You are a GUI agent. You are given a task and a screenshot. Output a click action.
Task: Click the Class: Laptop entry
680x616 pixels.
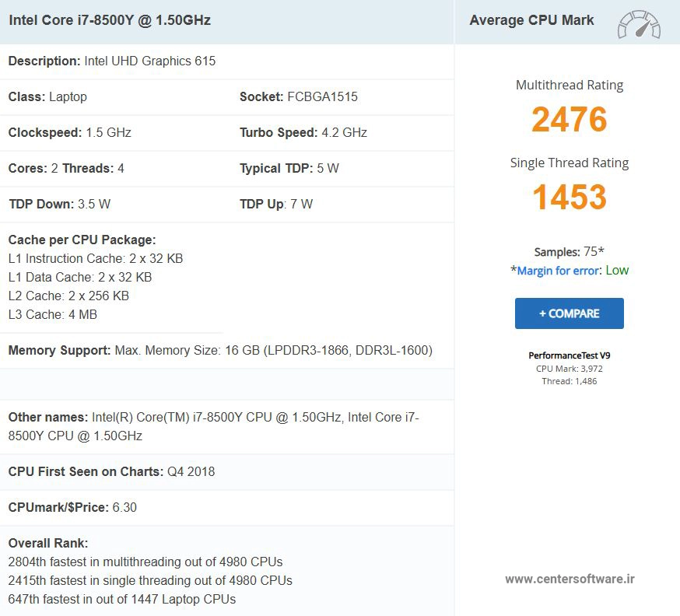click(x=47, y=96)
